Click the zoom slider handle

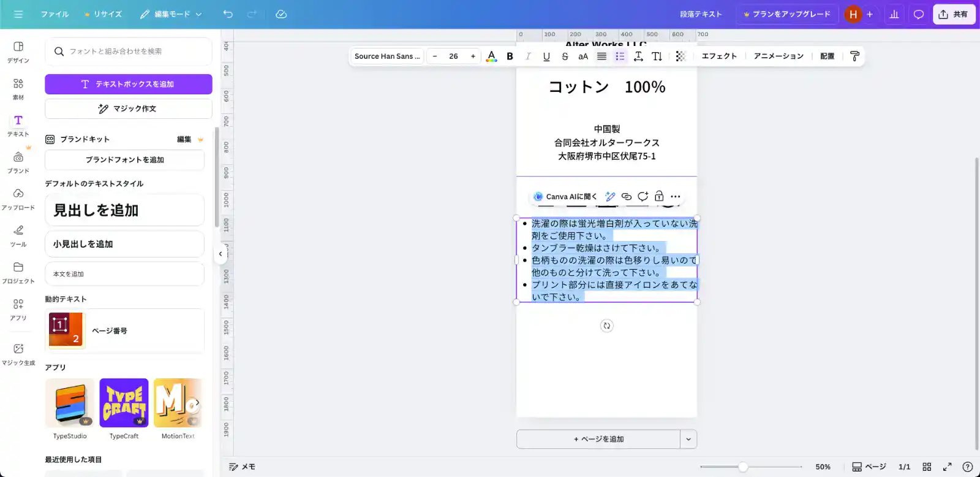742,467
